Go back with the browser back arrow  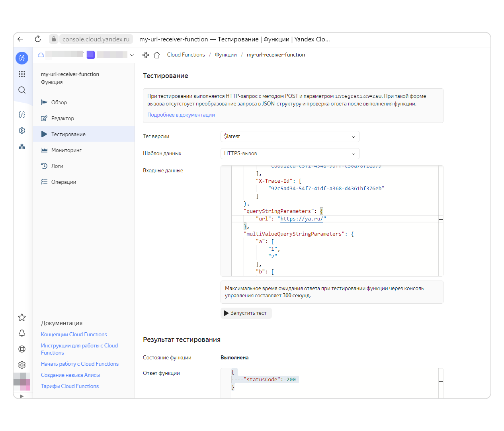(20, 39)
